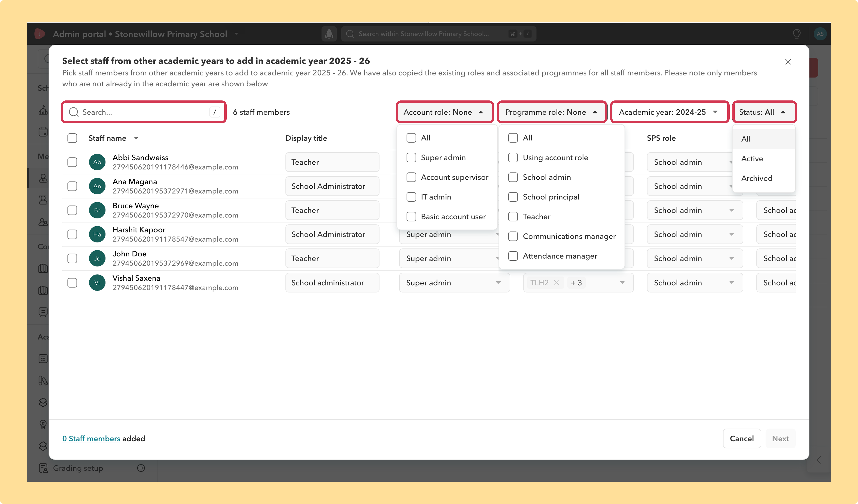Collapse the Programme role filter dropdown
Viewport: 858px width, 504px height.
point(552,112)
